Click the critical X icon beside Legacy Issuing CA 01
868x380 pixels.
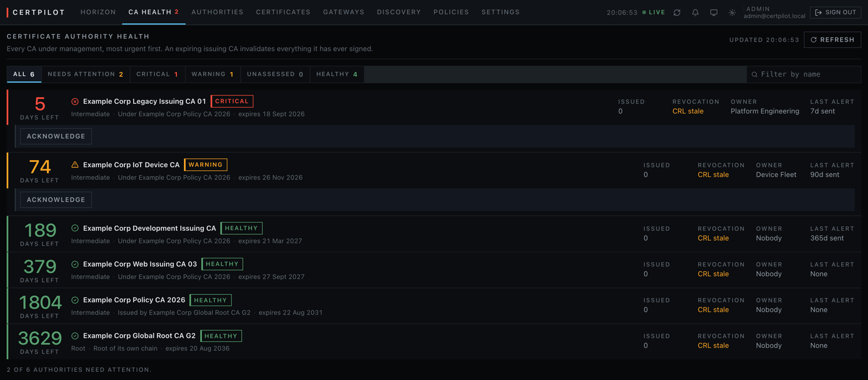(75, 102)
